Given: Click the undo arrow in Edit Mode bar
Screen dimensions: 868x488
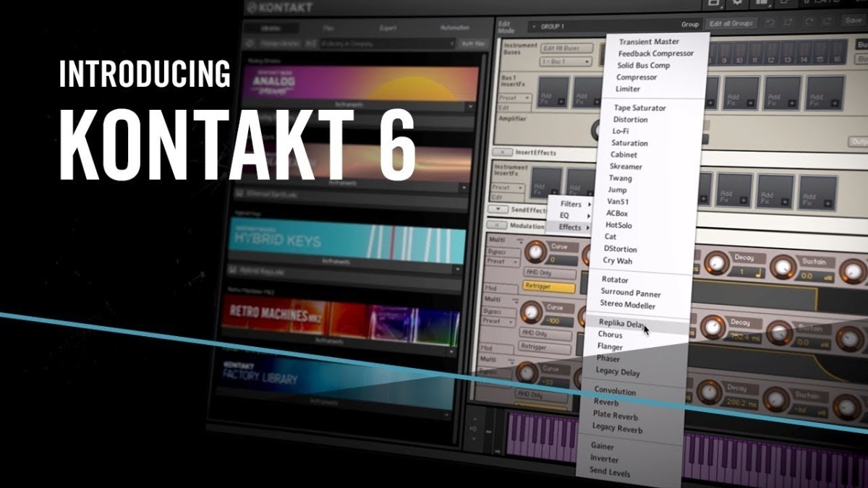Looking at the screenshot, I should pyautogui.click(x=770, y=24).
